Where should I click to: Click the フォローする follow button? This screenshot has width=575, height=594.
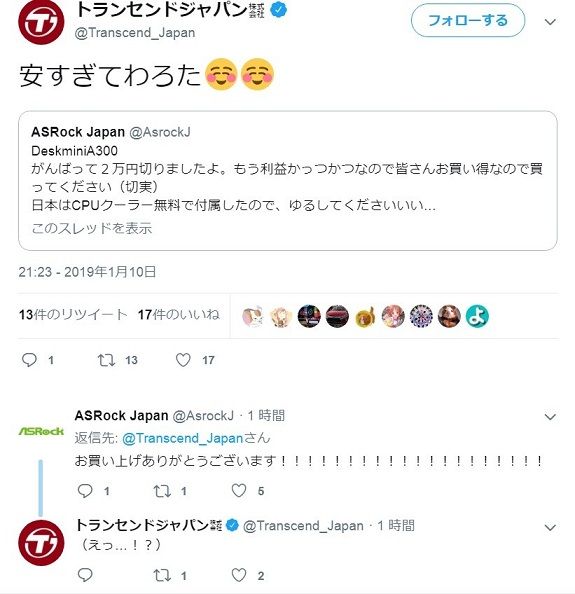(x=468, y=20)
